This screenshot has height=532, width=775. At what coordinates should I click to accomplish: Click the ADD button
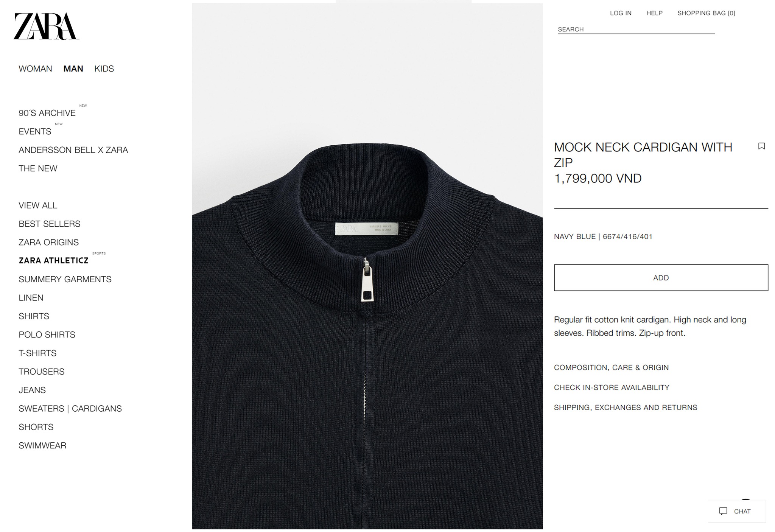click(661, 278)
